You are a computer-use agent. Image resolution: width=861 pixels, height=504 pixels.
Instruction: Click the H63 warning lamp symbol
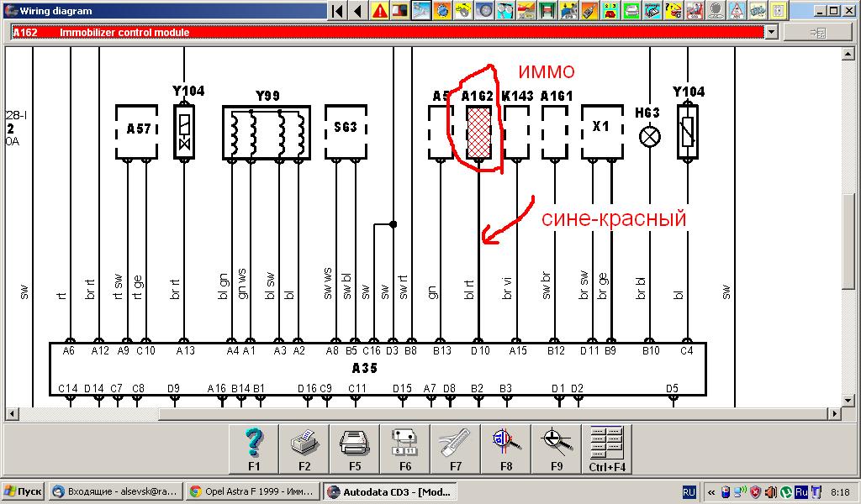tap(650, 137)
